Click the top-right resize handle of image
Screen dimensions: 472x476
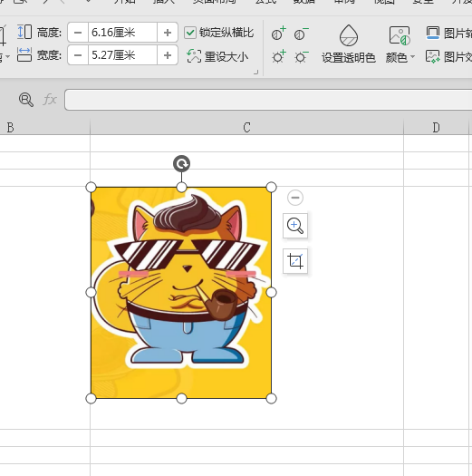click(x=271, y=188)
